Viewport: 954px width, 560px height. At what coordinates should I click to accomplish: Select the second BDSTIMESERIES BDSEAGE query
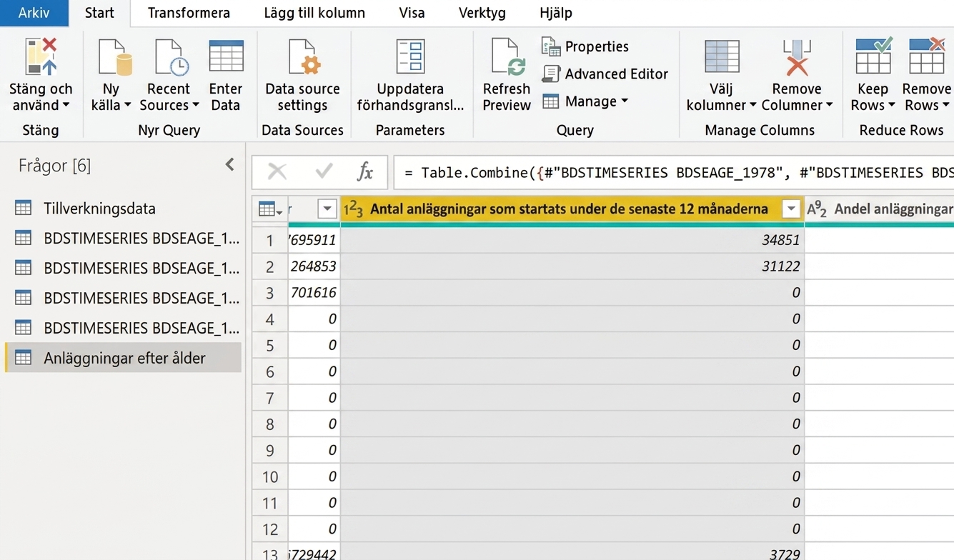click(x=123, y=269)
